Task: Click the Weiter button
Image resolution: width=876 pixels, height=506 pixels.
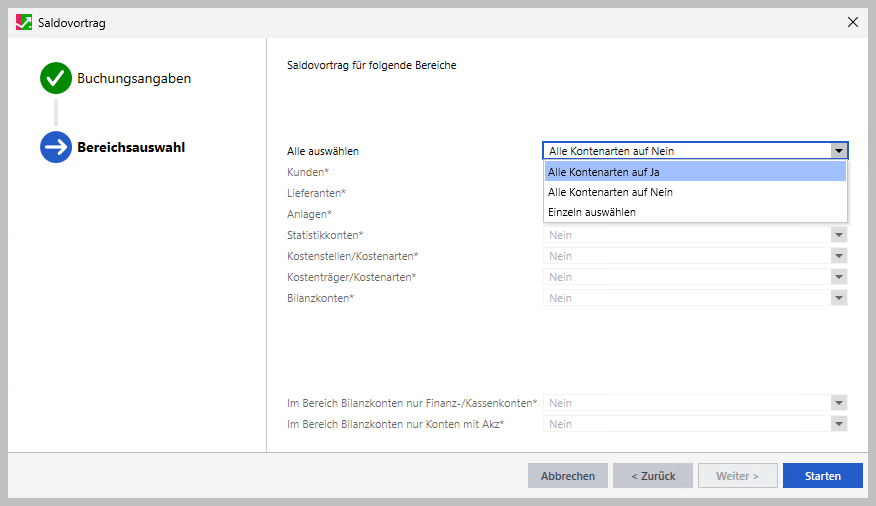Action: point(737,476)
